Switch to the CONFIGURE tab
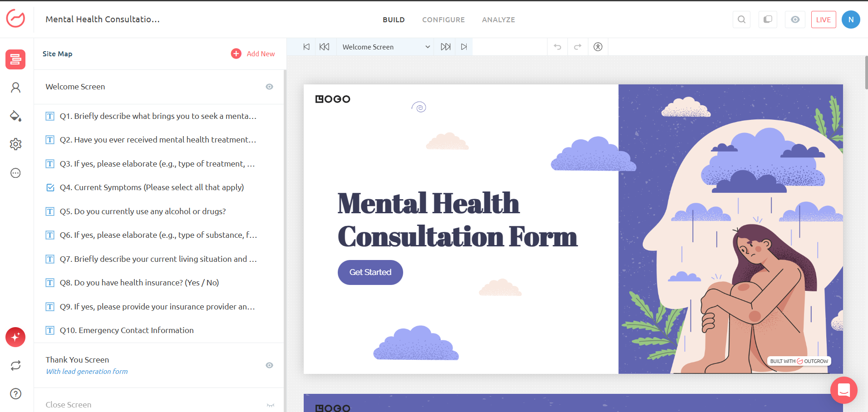The width and height of the screenshot is (868, 412). (x=443, y=20)
